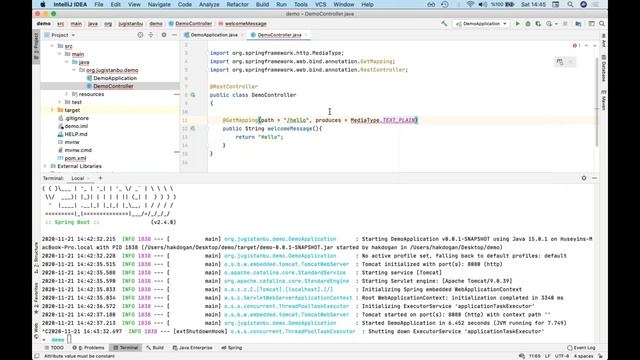Toggle the Terminal tool window button
Viewport: 640px width, 360px height.
[x=126, y=348]
